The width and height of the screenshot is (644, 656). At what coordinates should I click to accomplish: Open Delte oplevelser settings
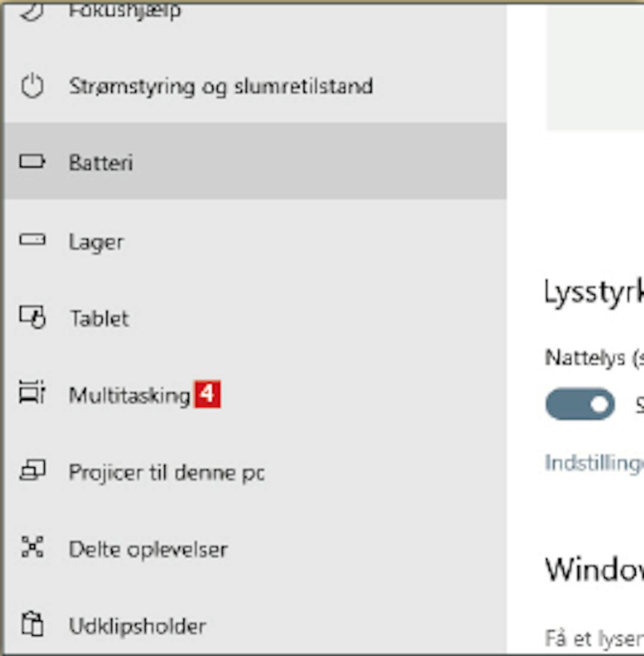click(x=149, y=550)
